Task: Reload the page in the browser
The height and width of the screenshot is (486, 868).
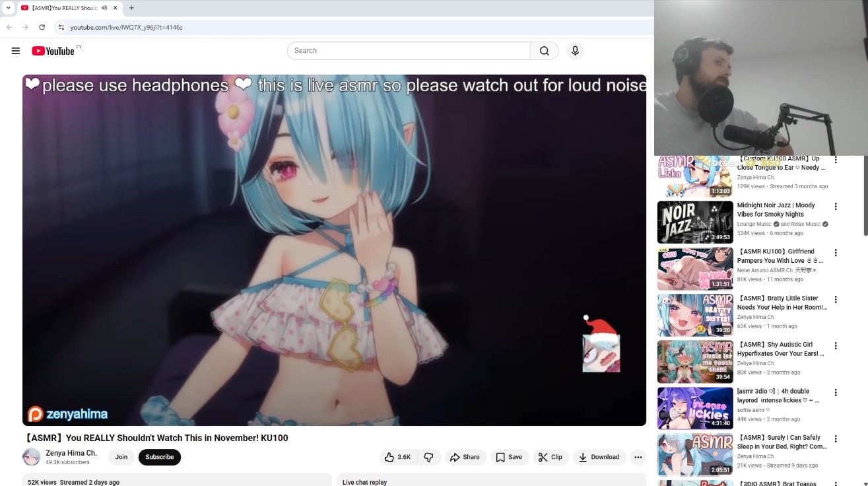Action: click(42, 27)
